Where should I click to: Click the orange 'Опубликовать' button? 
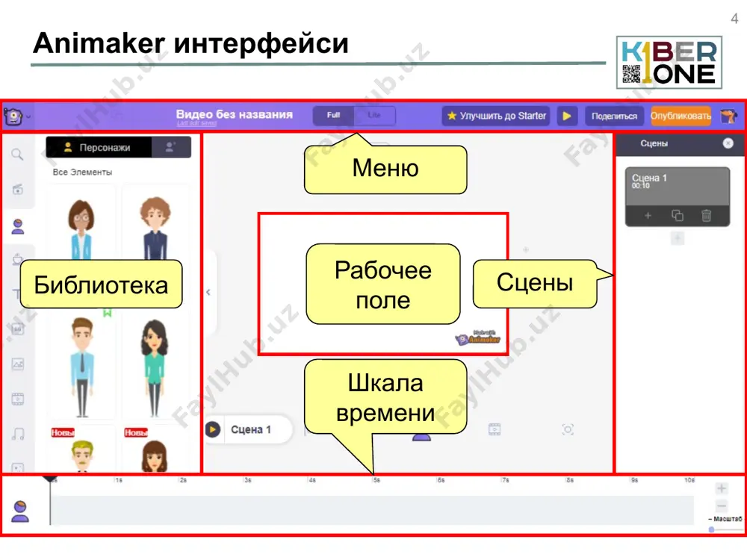pyautogui.click(x=681, y=116)
